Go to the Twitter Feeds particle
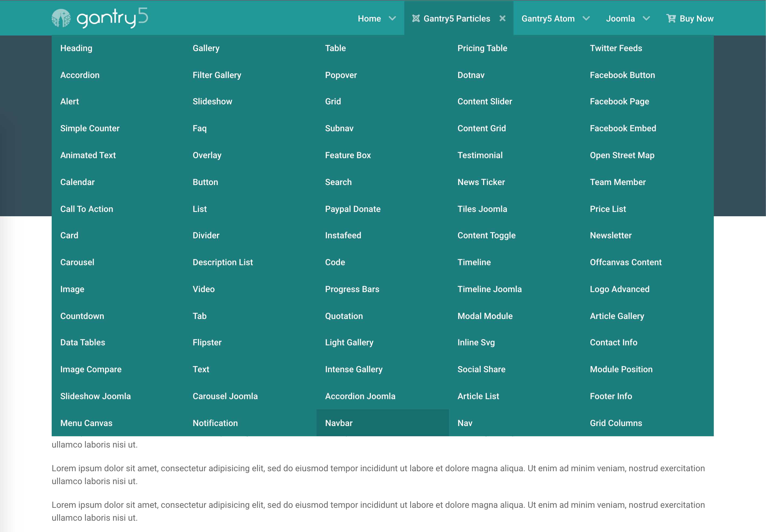766x532 pixels. pyautogui.click(x=616, y=48)
